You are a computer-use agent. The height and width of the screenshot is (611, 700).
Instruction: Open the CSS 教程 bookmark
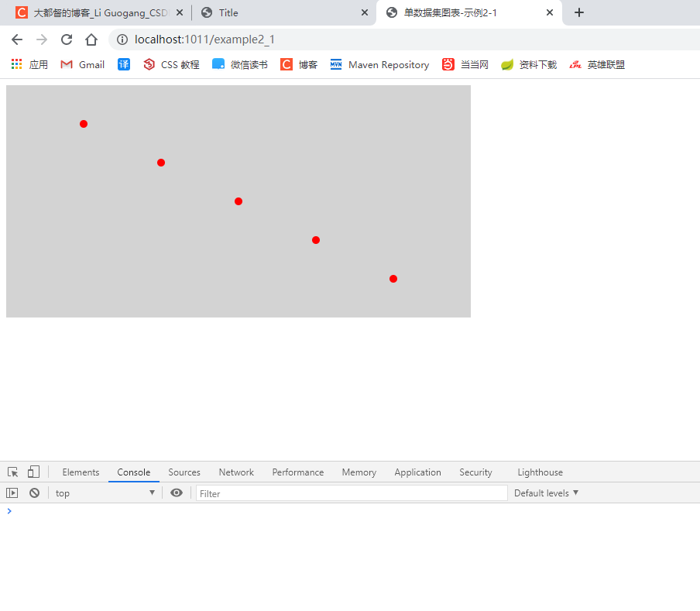point(170,64)
